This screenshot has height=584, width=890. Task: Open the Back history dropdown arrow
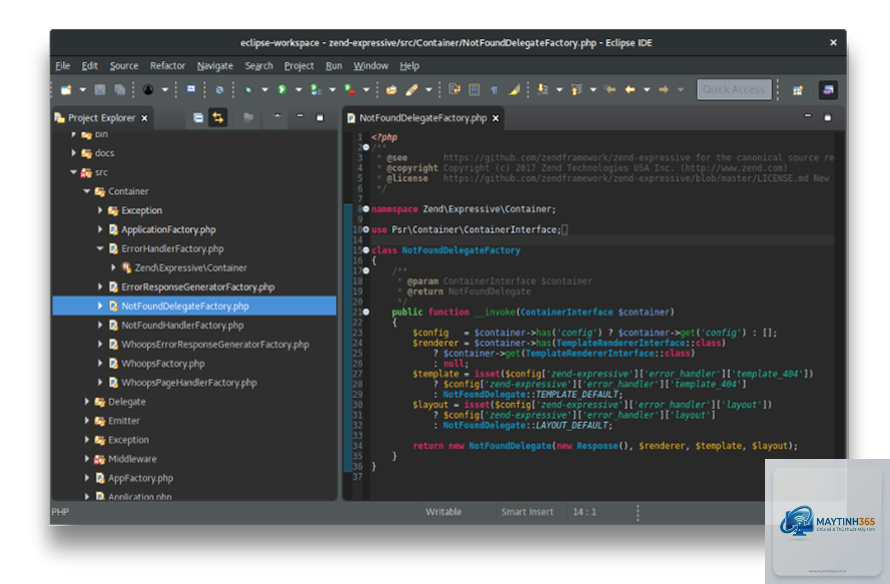point(647,90)
